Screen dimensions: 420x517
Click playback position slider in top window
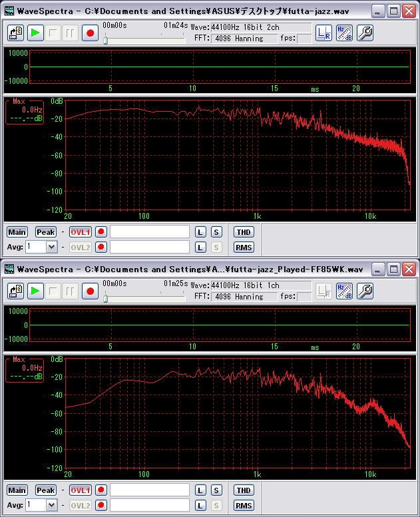click(105, 40)
